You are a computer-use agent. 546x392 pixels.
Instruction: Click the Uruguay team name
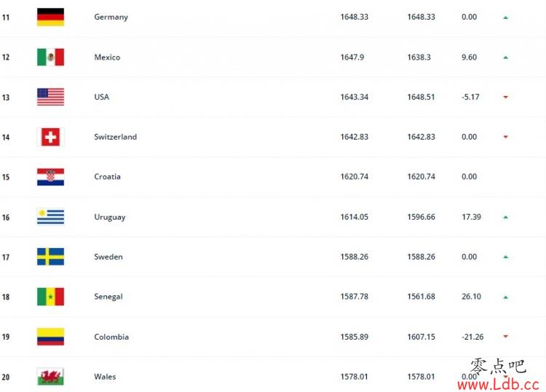tap(110, 217)
